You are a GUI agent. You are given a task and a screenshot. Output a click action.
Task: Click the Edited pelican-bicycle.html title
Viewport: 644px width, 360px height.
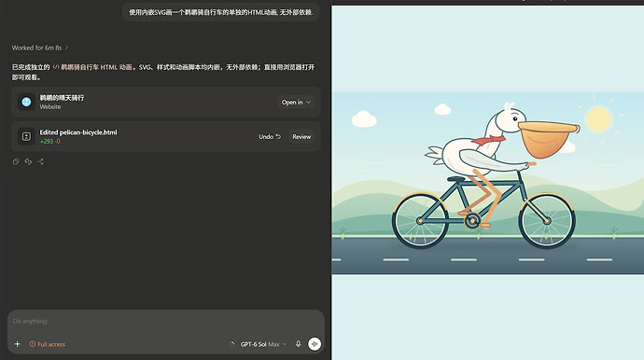pos(78,132)
